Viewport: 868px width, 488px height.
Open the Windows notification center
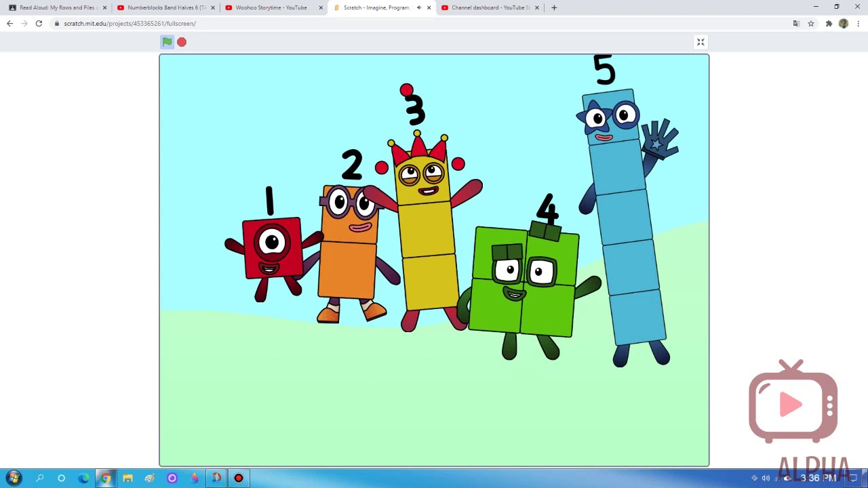coord(853,478)
